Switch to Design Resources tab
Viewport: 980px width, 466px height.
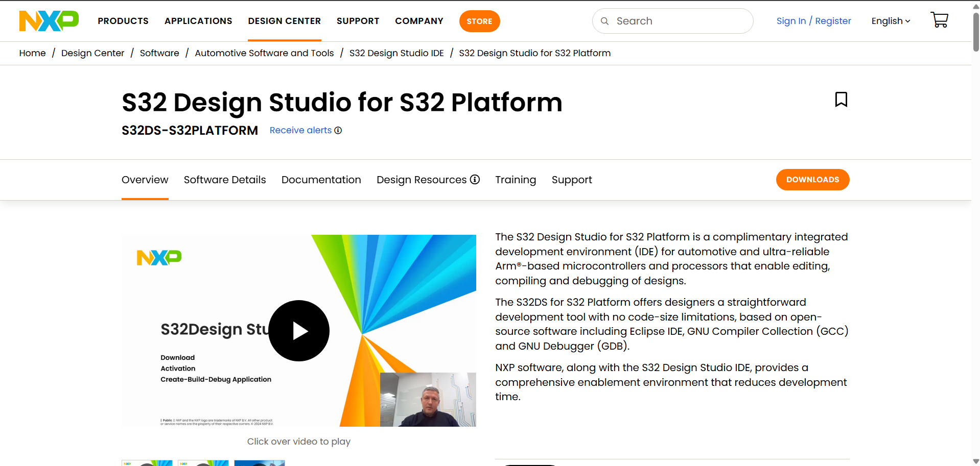click(422, 180)
